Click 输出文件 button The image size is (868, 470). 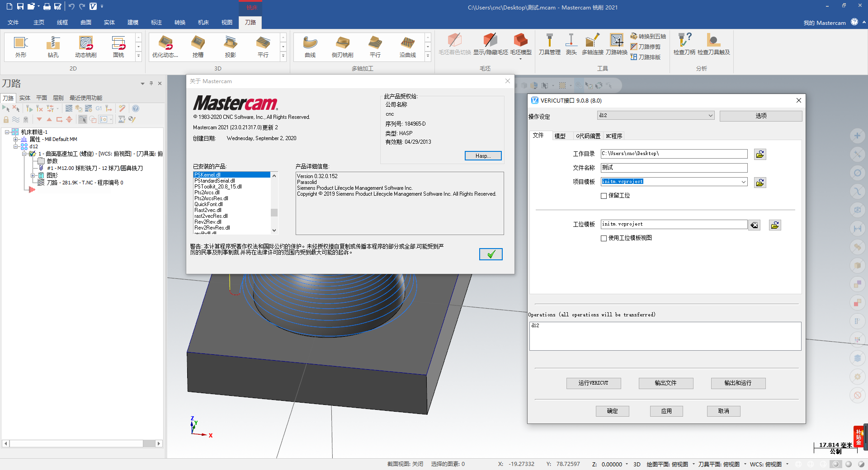(x=665, y=383)
